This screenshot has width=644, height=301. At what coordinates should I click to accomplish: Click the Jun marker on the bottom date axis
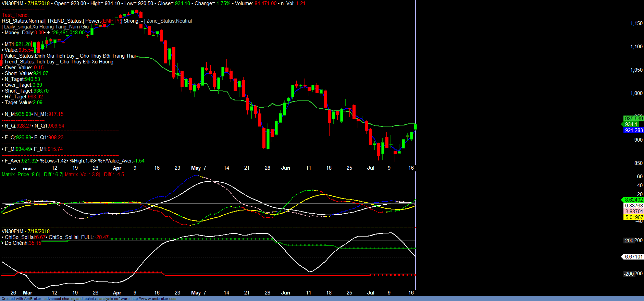[285, 293]
